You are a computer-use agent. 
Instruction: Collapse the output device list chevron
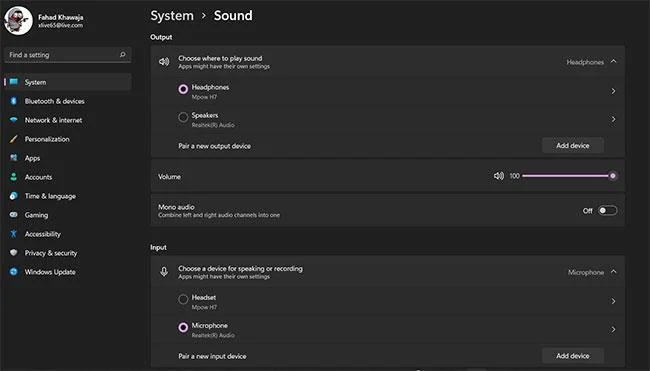614,61
